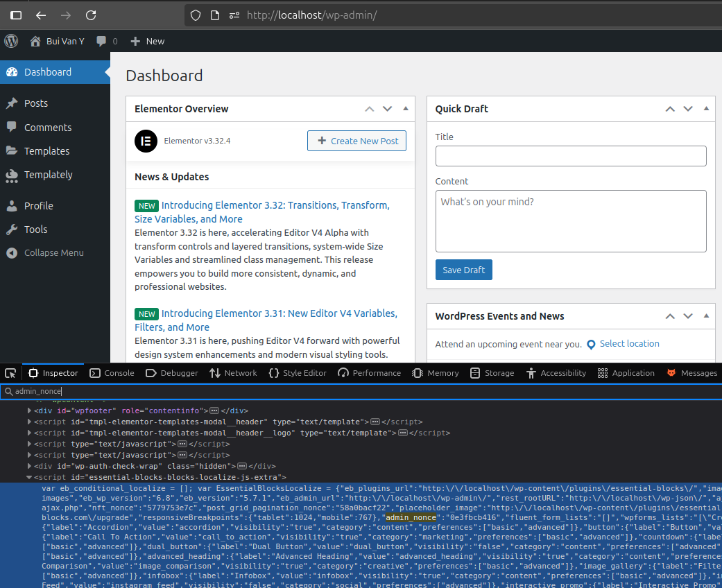Click the WordPress logo in admin bar

11,41
